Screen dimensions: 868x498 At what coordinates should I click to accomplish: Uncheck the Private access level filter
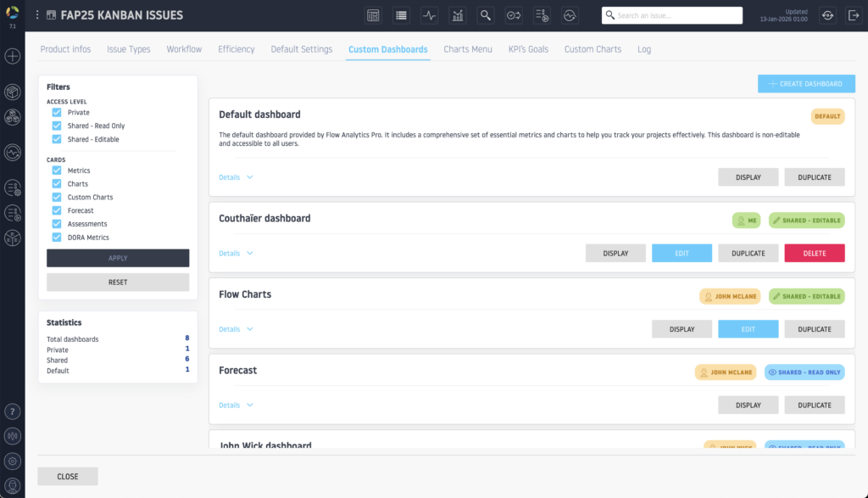coord(57,112)
